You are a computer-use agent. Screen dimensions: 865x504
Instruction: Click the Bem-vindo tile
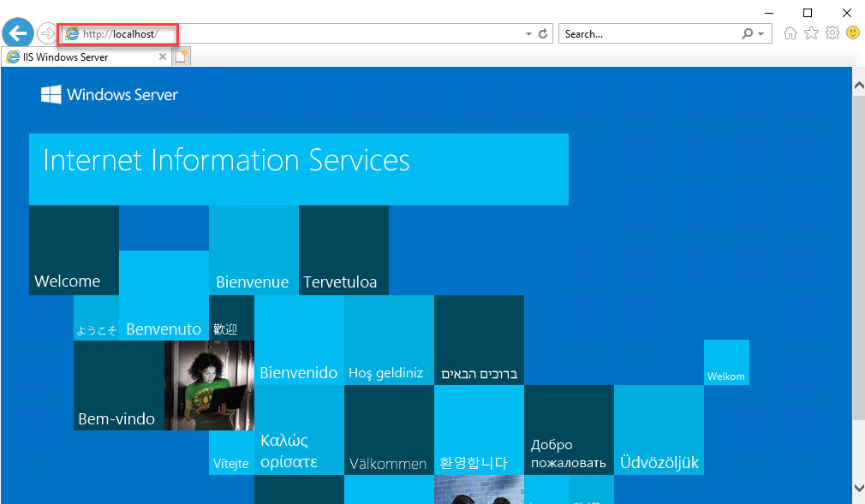coord(118,385)
